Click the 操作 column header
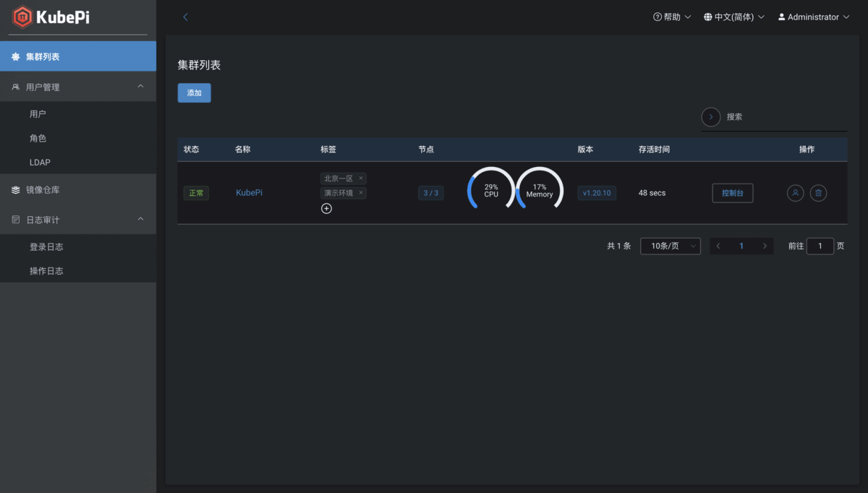 [x=807, y=150]
